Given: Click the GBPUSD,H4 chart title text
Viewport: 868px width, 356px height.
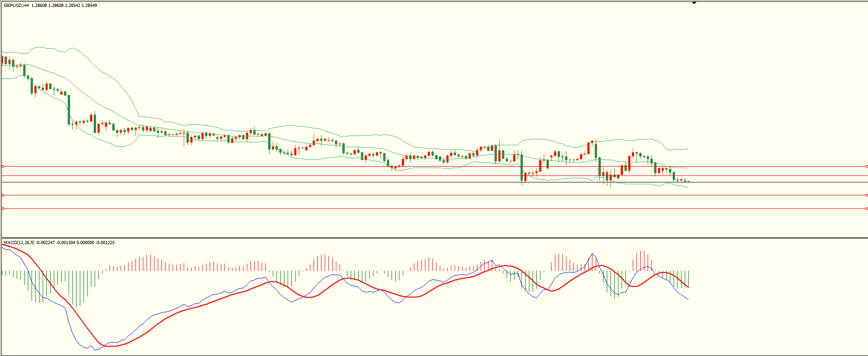Looking at the screenshot, I should tap(16, 6).
